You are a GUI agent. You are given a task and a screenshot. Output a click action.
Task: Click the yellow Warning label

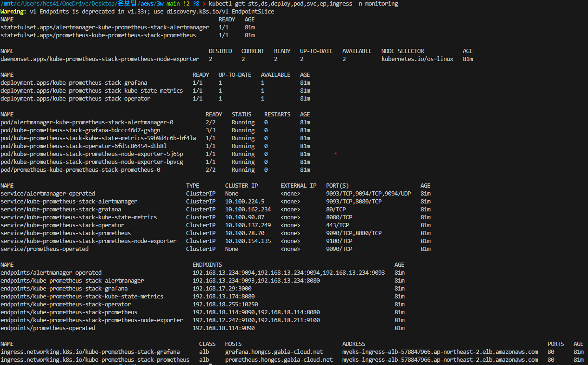point(13,12)
